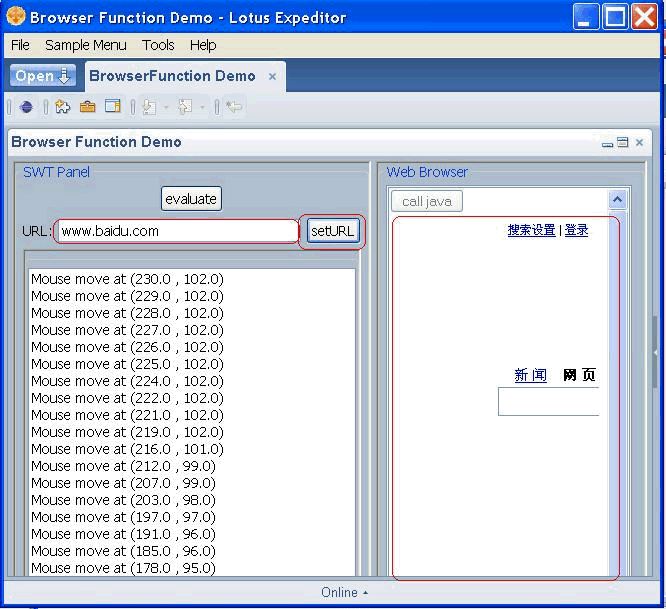The height and width of the screenshot is (609, 666).
Task: Click web browser scrollbar up arrow
Action: [x=618, y=199]
